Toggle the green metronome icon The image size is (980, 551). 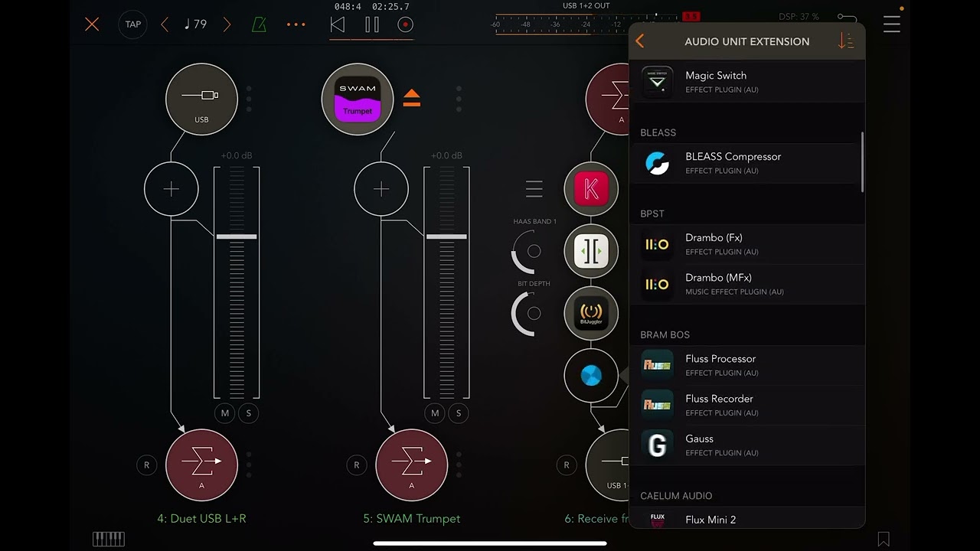pos(259,24)
